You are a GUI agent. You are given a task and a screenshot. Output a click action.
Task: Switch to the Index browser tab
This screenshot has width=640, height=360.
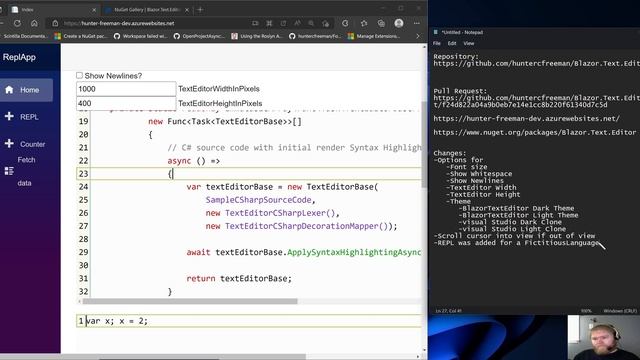[53, 9]
